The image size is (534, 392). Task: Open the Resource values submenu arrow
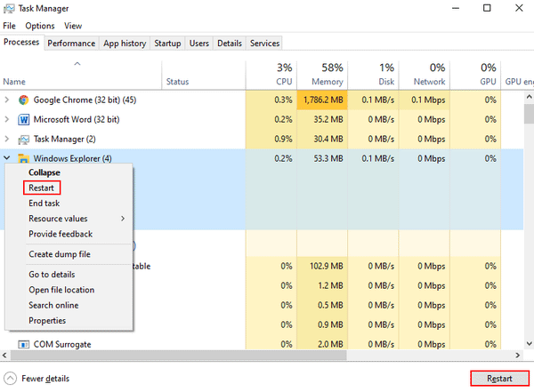pyautogui.click(x=123, y=219)
